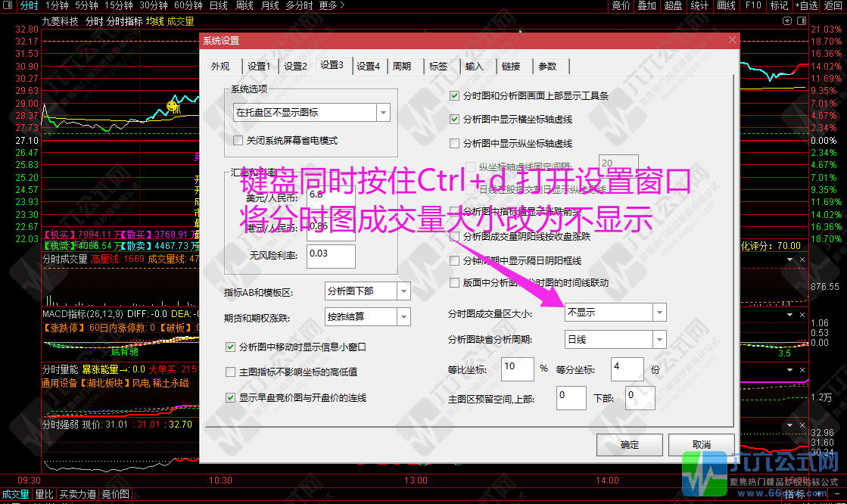Viewport: 847px width, 504px height.
Task: Click the 取消 cancel button
Action: pos(702,445)
